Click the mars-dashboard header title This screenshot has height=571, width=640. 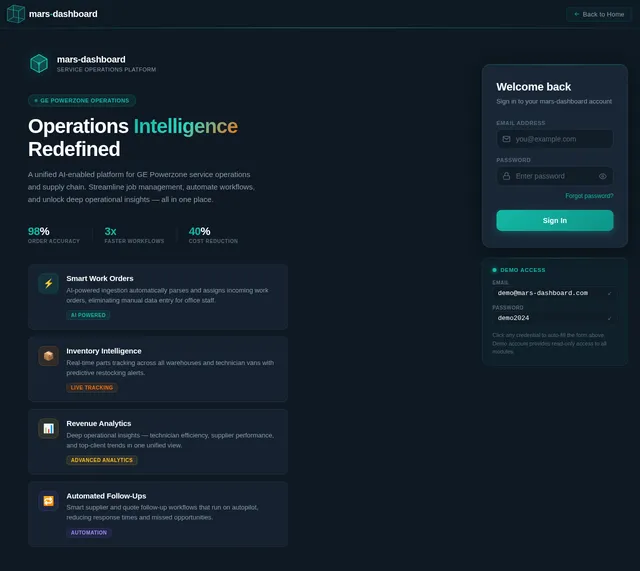[63, 14]
